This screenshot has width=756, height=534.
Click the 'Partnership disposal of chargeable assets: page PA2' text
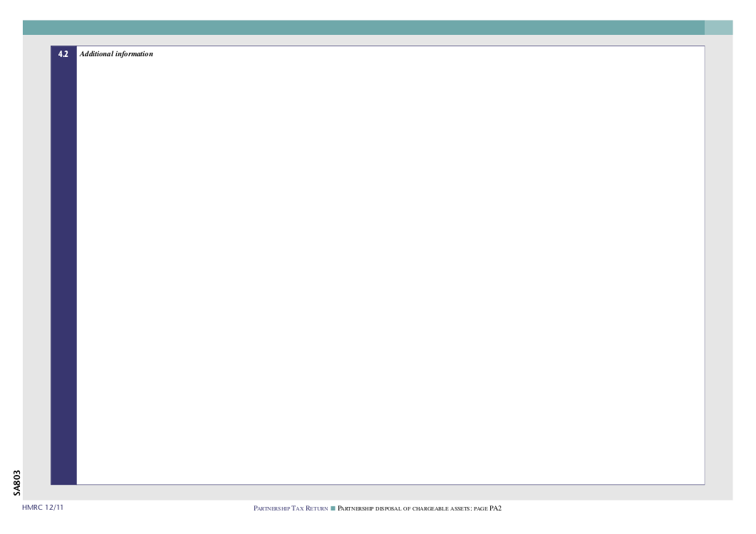click(x=420, y=508)
